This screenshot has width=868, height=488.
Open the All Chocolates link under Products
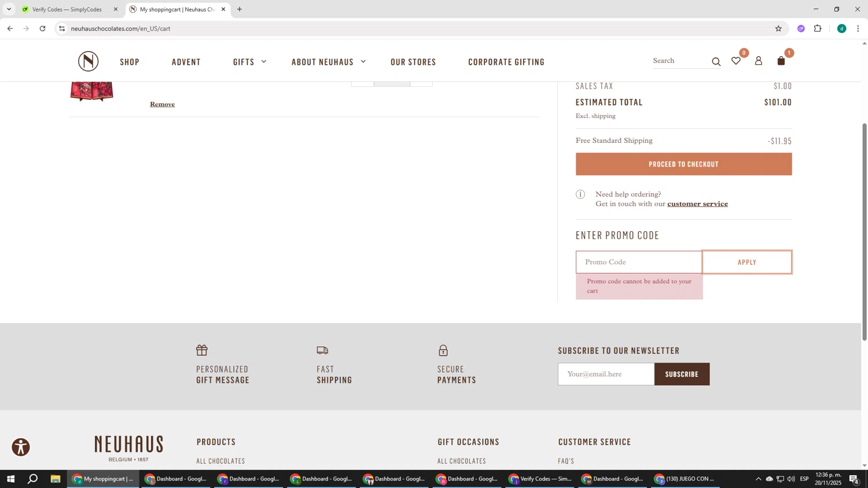(220, 461)
